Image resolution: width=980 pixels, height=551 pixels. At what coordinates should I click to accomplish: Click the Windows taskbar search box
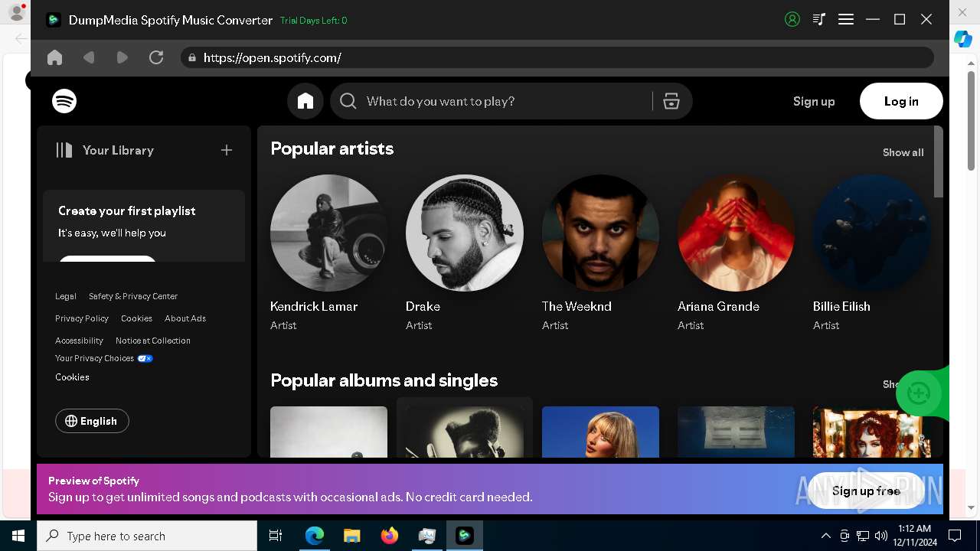(147, 536)
